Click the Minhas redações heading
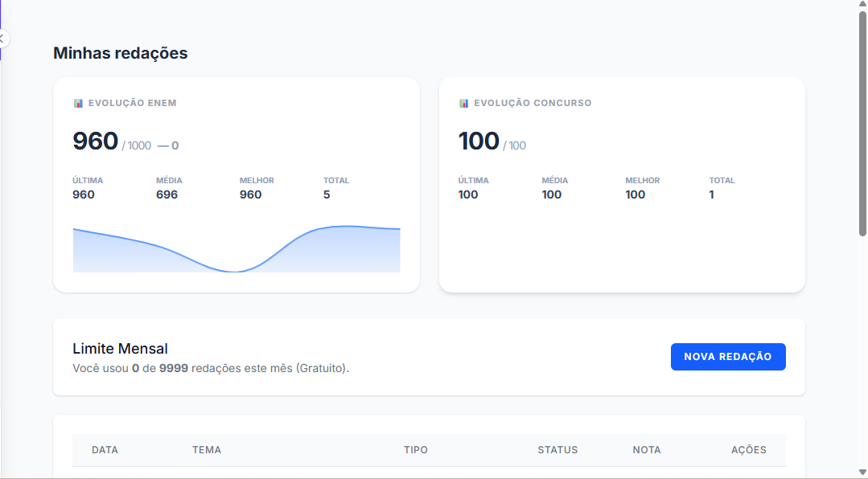Screen dimensions: 868x479 coord(120,53)
